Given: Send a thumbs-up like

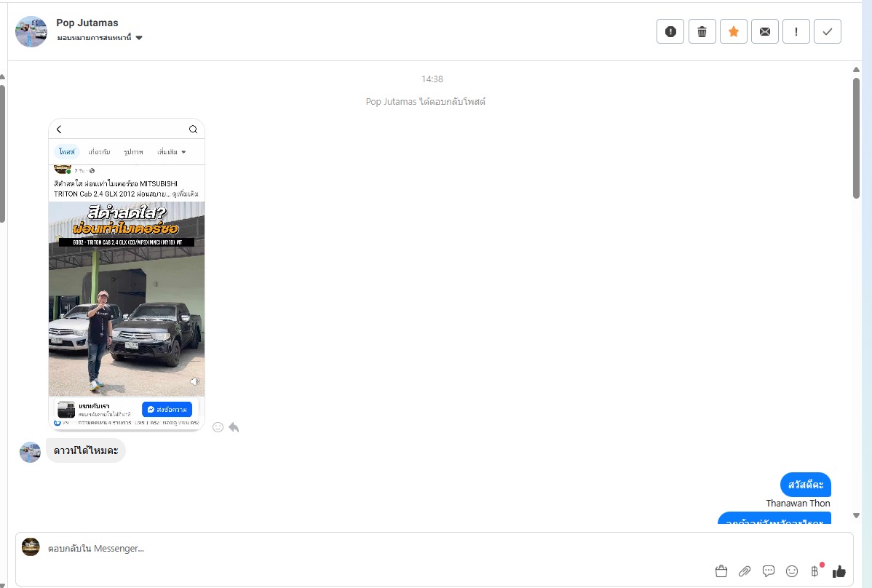Looking at the screenshot, I should point(839,571).
